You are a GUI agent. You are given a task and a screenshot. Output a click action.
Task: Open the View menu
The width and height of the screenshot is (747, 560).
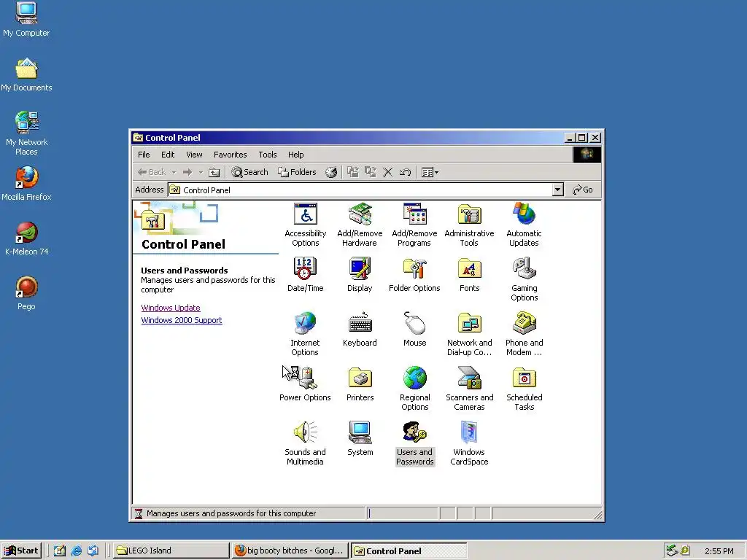click(x=194, y=155)
